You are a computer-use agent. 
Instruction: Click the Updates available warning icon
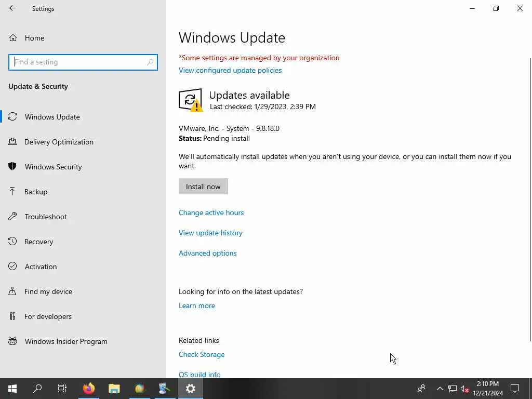[x=190, y=100]
